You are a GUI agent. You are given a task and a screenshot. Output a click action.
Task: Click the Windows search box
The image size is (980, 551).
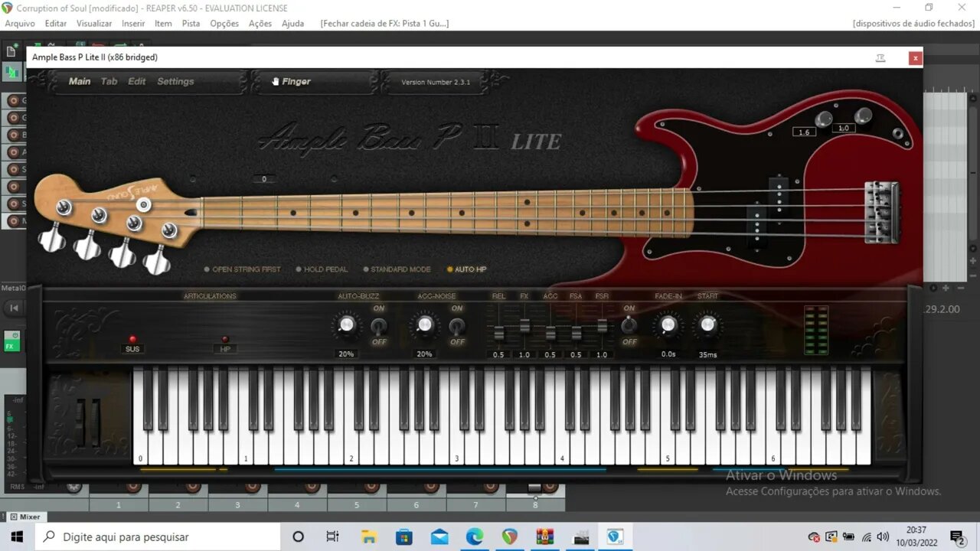pyautogui.click(x=158, y=536)
